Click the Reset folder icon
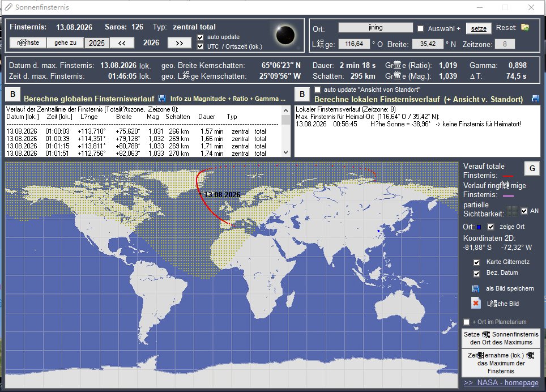546x392 pixels. pyautogui.click(x=524, y=28)
